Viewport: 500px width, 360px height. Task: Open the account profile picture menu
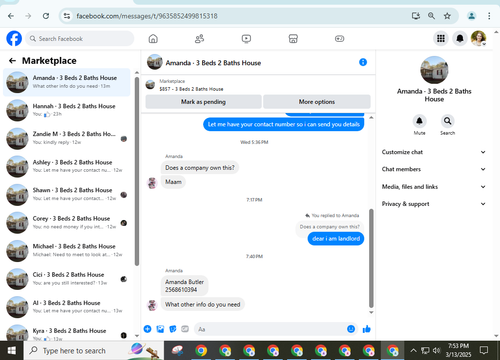(478, 39)
